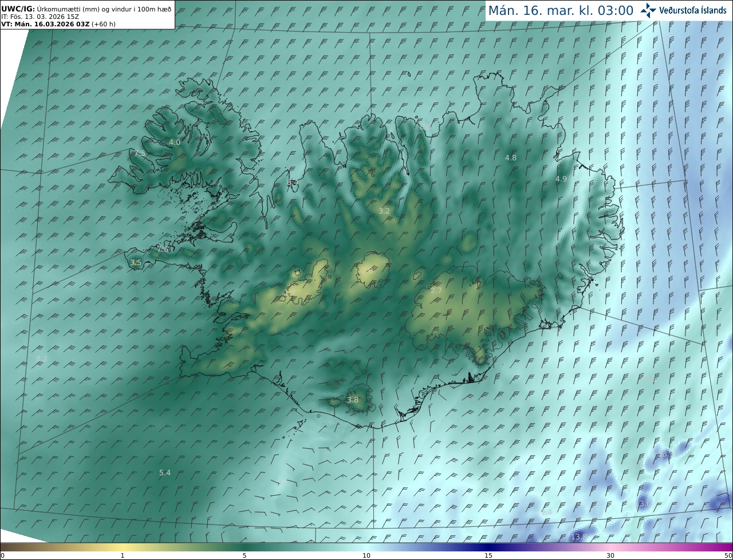Click the 4.9 value on the map
This screenshot has width=733, height=560.
(561, 179)
